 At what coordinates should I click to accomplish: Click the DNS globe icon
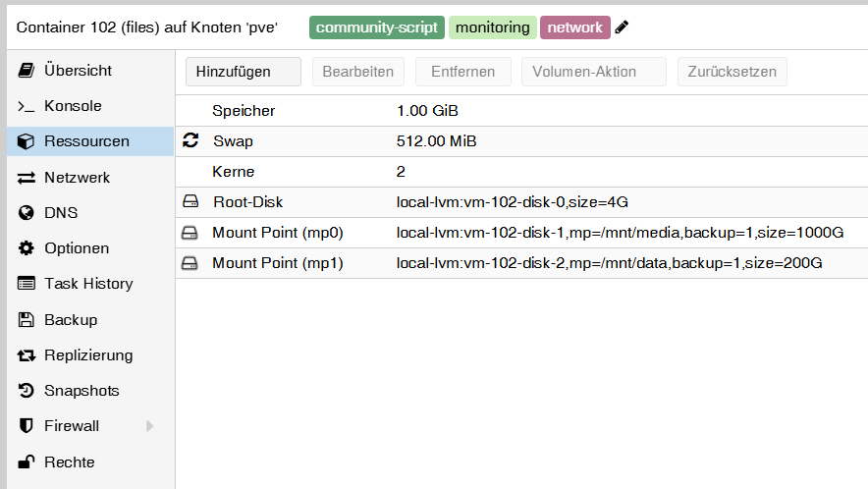click(27, 213)
